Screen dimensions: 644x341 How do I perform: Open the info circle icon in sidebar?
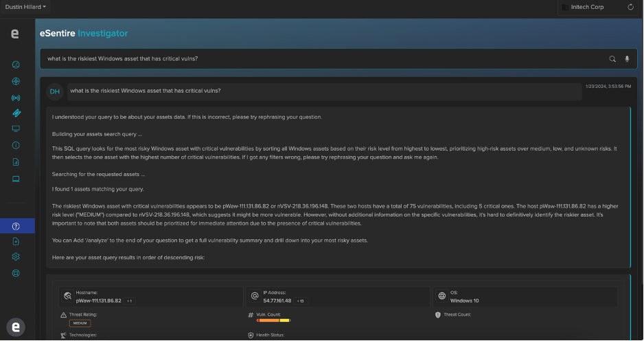click(x=16, y=145)
